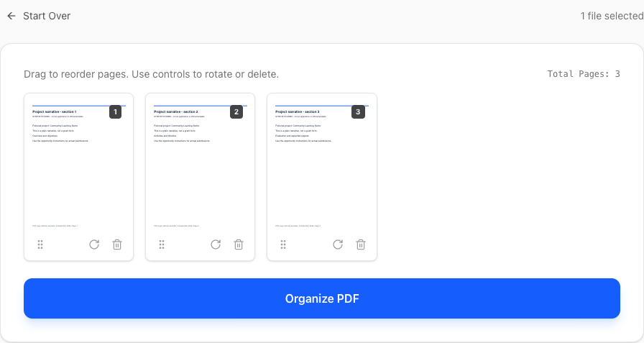Click the 'Drag to reorder pages' instruction text
Viewport: 644px width, 343px height.
[x=151, y=74]
